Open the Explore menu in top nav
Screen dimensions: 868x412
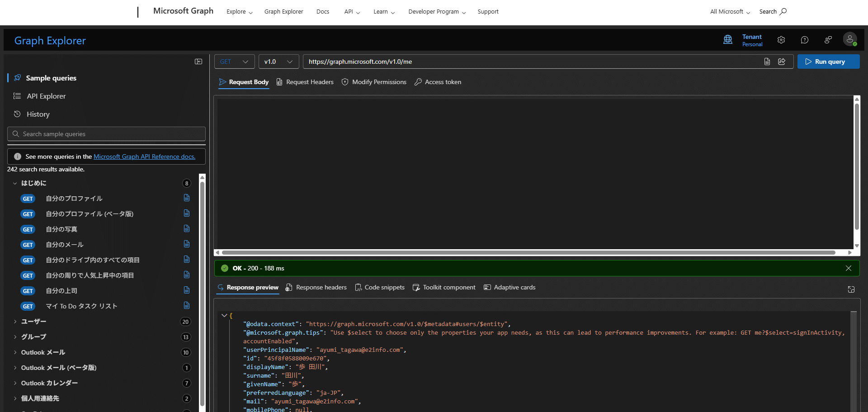(x=240, y=12)
